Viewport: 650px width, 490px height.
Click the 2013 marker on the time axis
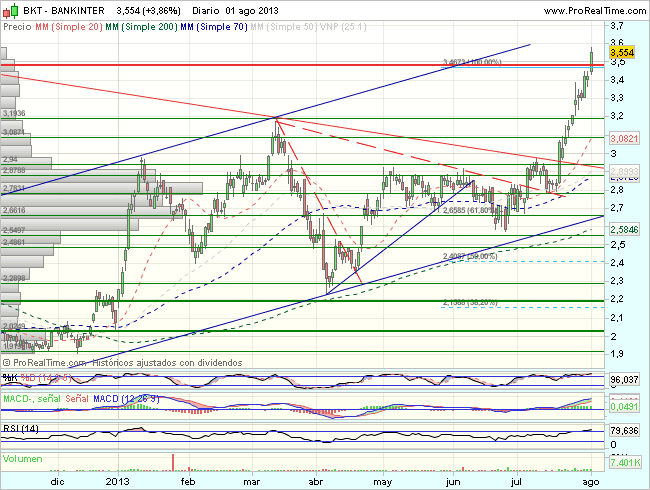click(117, 480)
